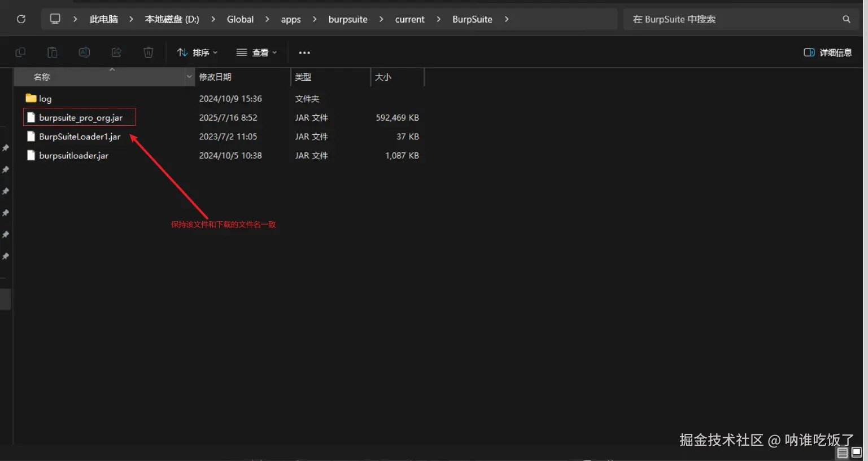Navigate to current folder in breadcrumb
Screen dimensions: 868x461
click(409, 19)
